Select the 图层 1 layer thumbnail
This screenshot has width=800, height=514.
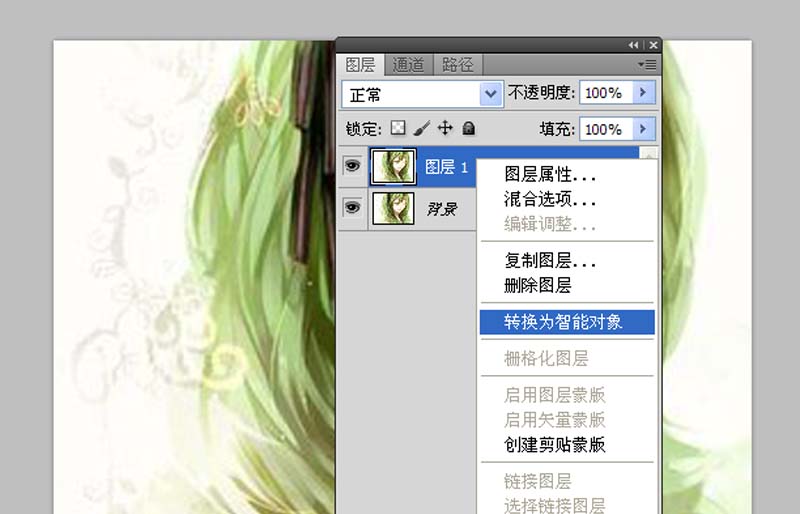tap(393, 166)
